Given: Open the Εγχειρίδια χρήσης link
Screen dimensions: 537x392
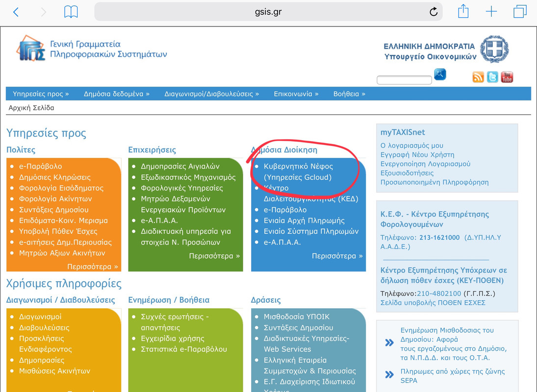Looking at the screenshot, I should click(173, 339).
